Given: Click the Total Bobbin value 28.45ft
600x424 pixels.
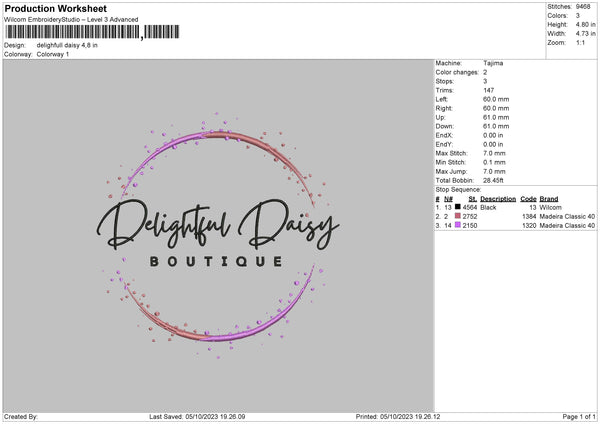Looking at the screenshot, I should point(493,180).
